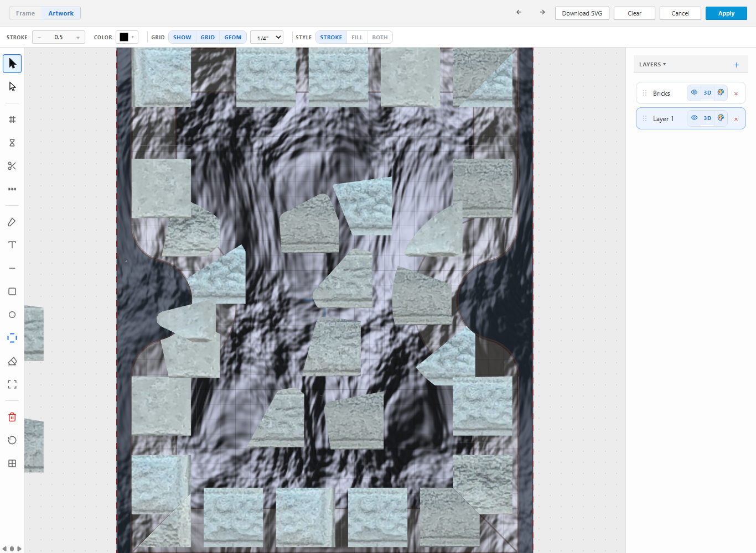
Task: Open color palette for Bricks layer
Action: coord(721,92)
